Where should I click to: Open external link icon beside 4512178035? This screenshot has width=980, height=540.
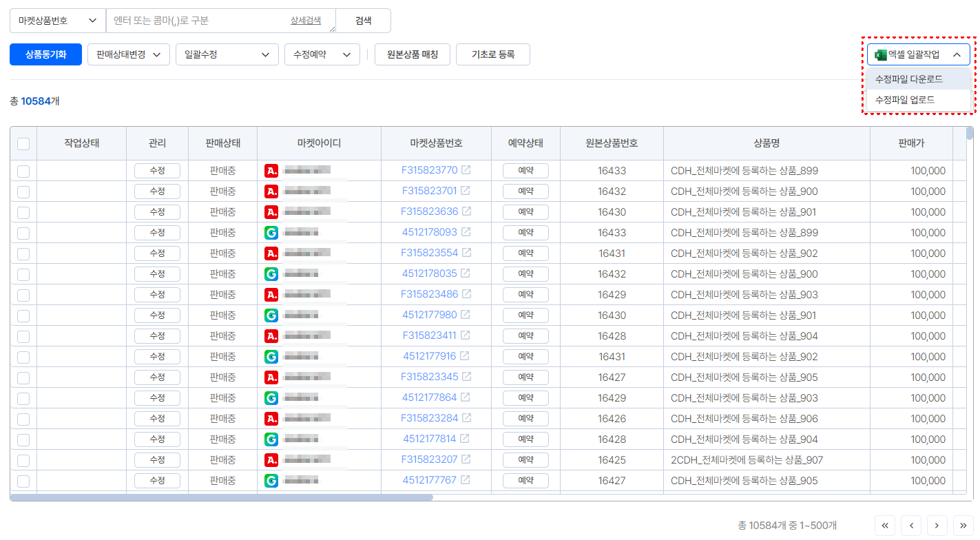[466, 273]
